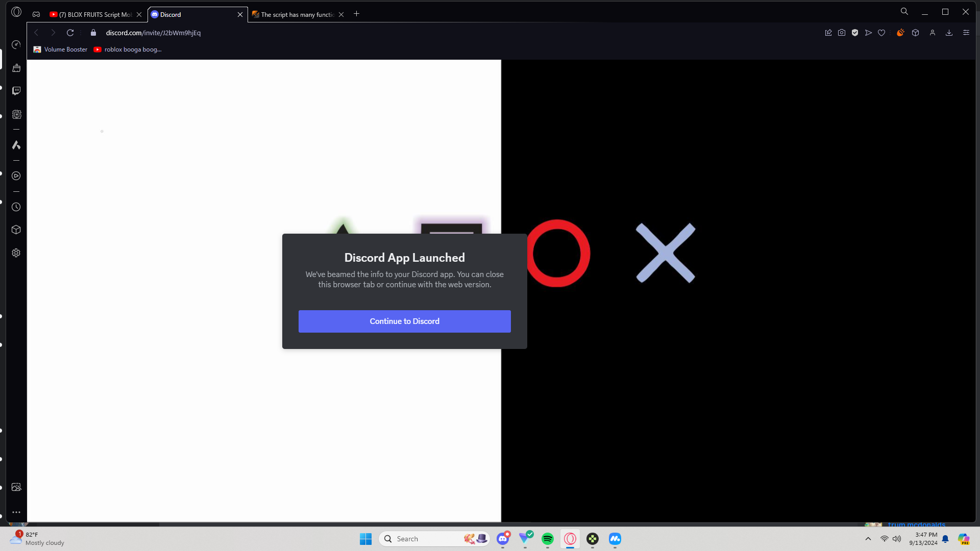Take a snapshot with camera icon

(x=842, y=33)
